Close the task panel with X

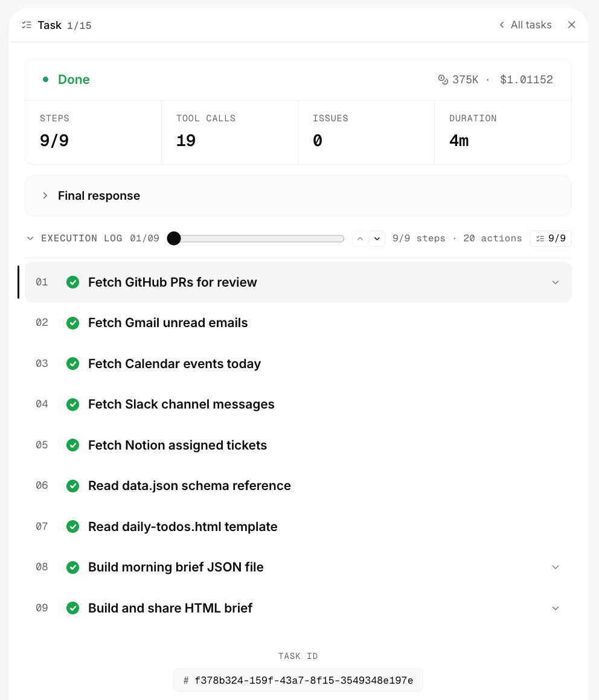571,25
